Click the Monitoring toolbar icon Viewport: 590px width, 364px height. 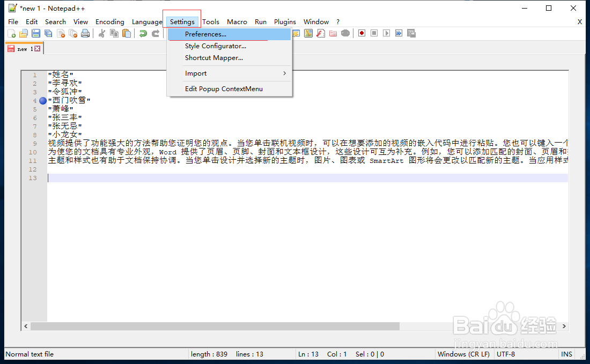[x=345, y=33]
